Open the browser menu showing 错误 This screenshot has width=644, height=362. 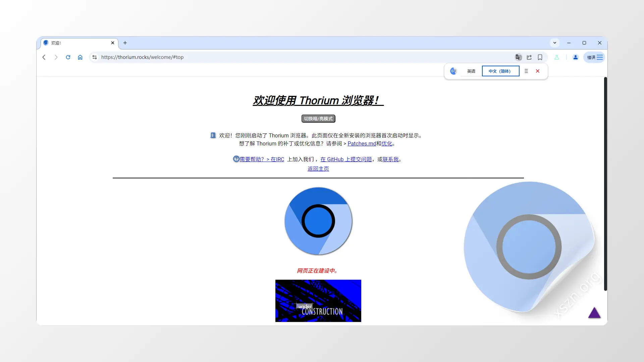pos(594,57)
